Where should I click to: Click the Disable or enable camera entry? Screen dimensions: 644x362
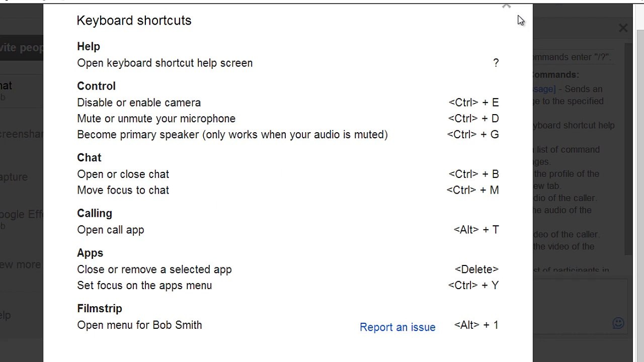tap(139, 103)
